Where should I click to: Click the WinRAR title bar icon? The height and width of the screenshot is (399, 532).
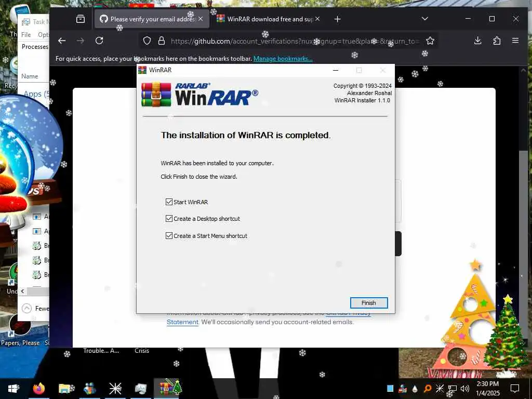pyautogui.click(x=142, y=70)
